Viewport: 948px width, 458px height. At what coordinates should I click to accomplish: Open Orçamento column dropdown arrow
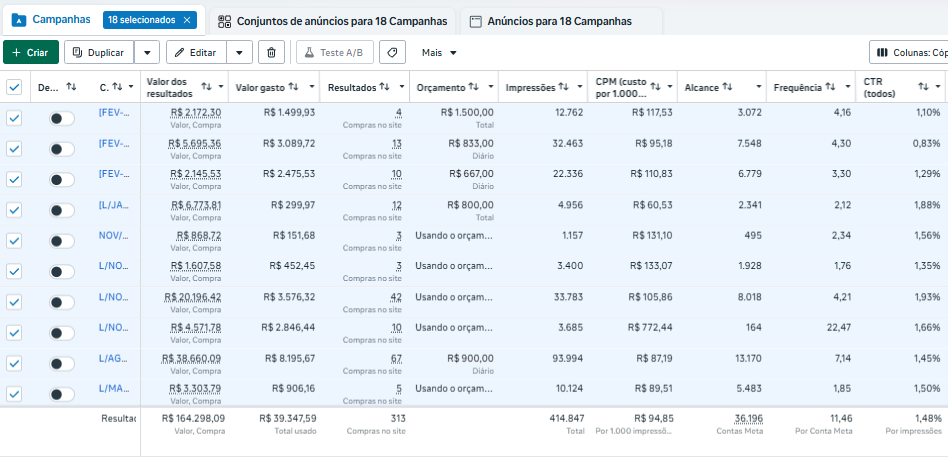tap(491, 87)
